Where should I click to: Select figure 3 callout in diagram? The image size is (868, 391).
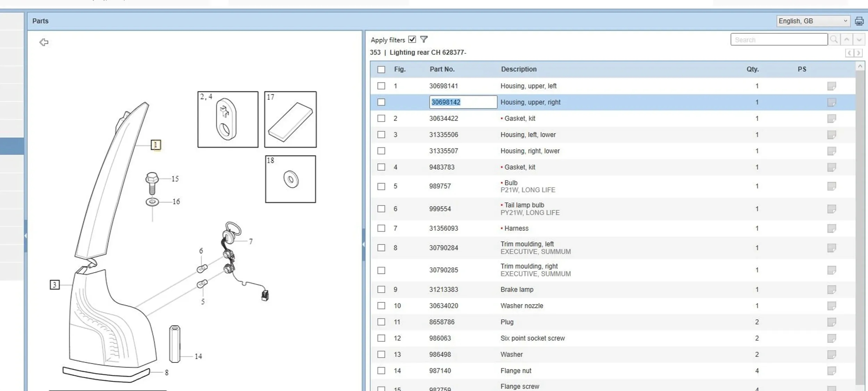coord(55,285)
